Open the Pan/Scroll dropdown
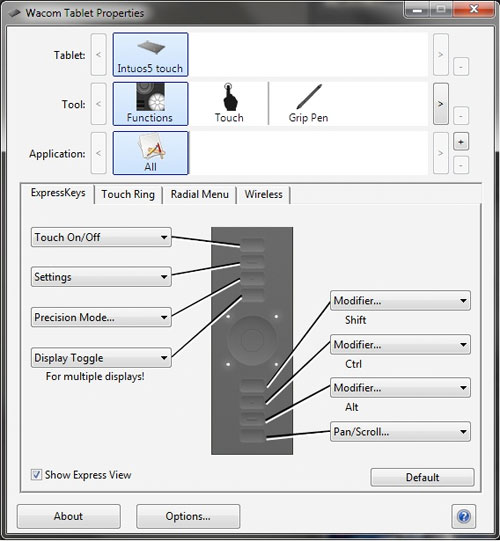 tap(400, 432)
